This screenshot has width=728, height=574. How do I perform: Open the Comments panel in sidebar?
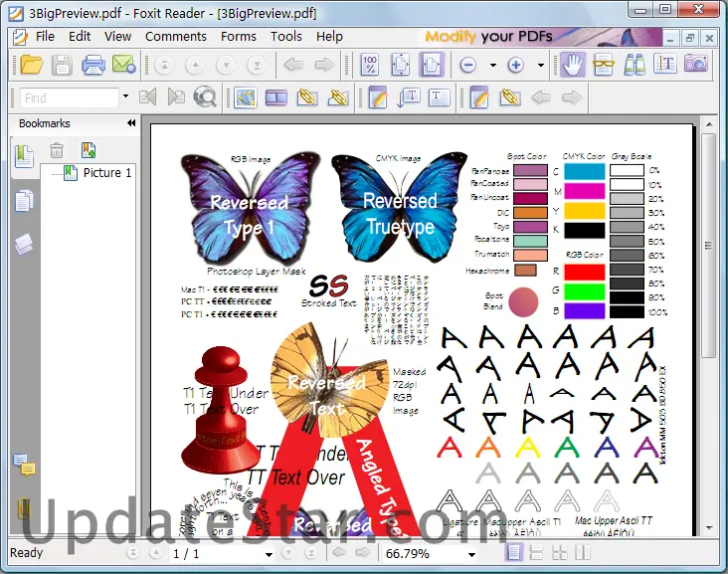[x=24, y=465]
